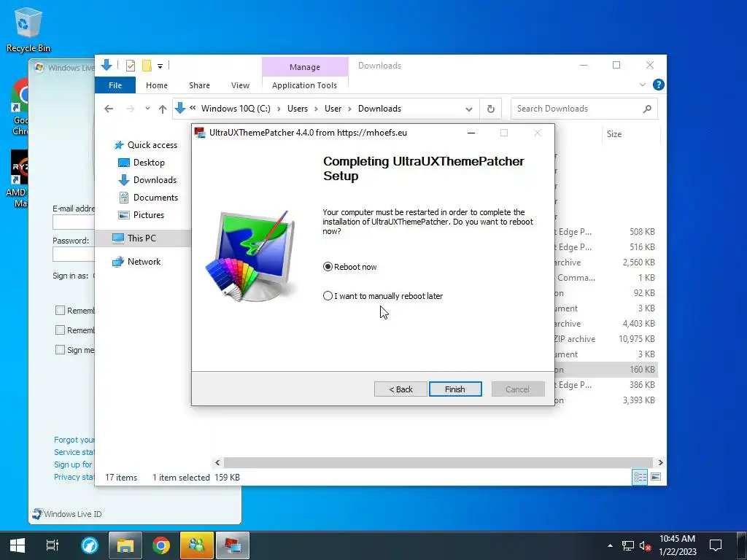Open Google Chrome desktop shortcut
The width and height of the screenshot is (747, 560).
[20, 106]
